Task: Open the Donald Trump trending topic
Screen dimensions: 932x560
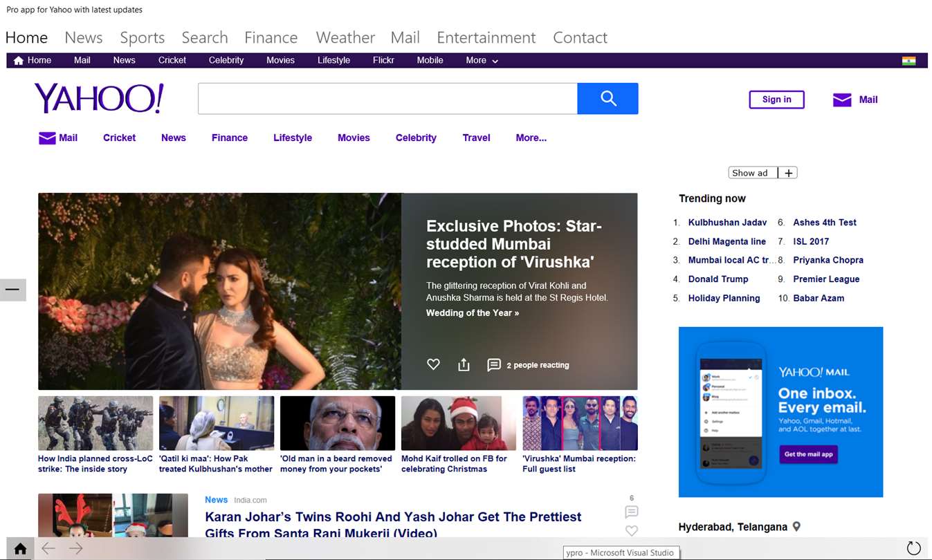Action: click(x=718, y=279)
